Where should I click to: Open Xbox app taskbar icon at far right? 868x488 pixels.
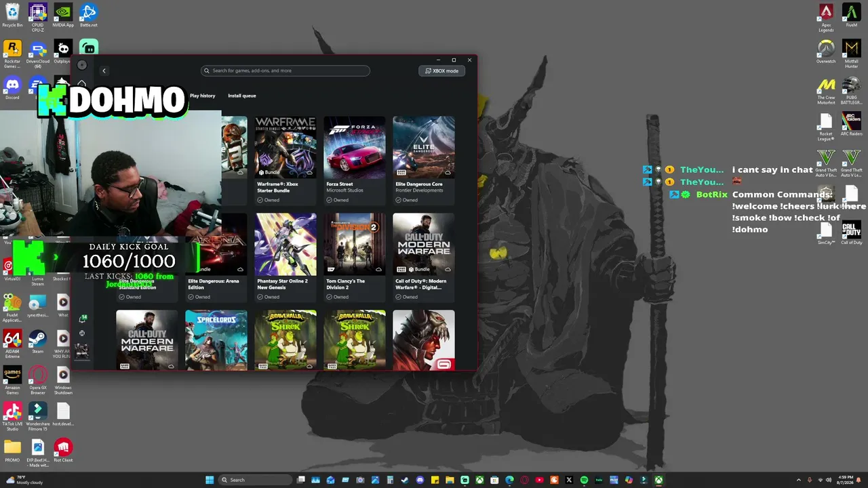pos(658,480)
